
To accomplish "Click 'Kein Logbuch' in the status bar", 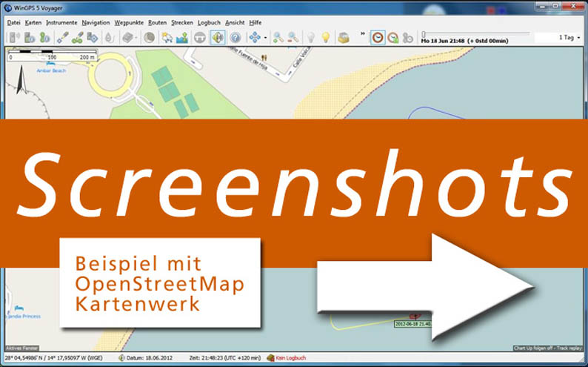I will 291,357.
